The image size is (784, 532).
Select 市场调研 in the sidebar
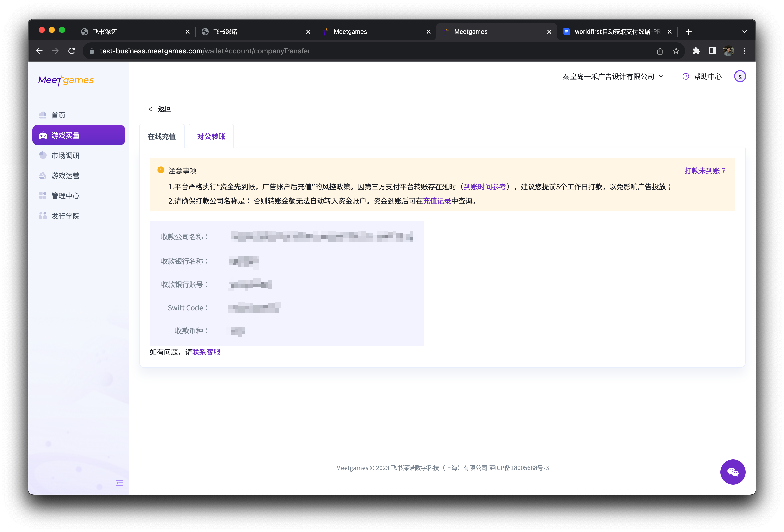tap(65, 155)
